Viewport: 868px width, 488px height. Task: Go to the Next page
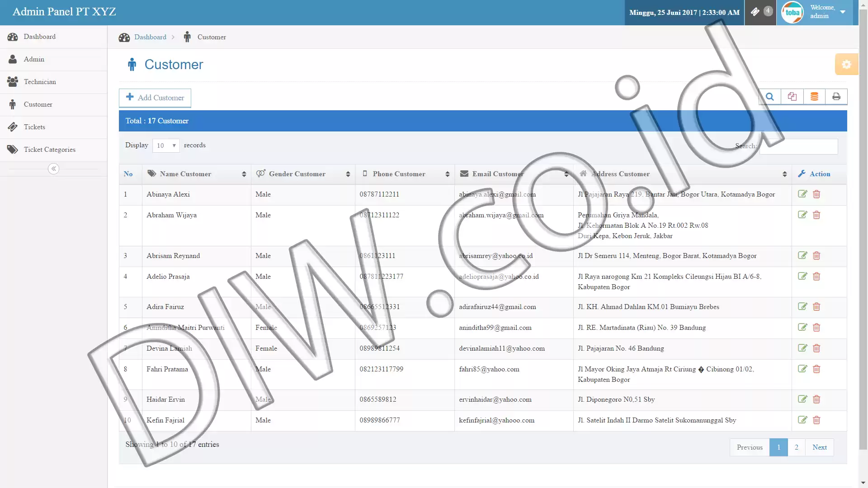[x=819, y=447]
